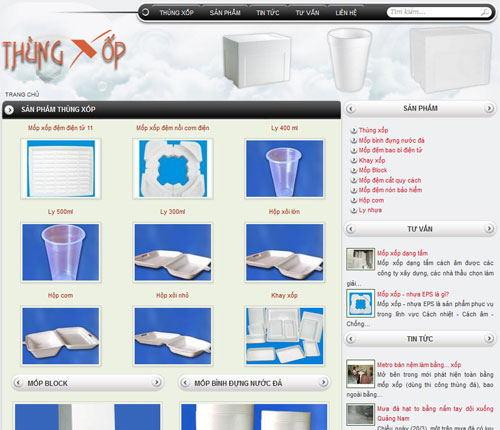
Task: Open Mốp xốp dạng tấm article link
Action: 402,253
